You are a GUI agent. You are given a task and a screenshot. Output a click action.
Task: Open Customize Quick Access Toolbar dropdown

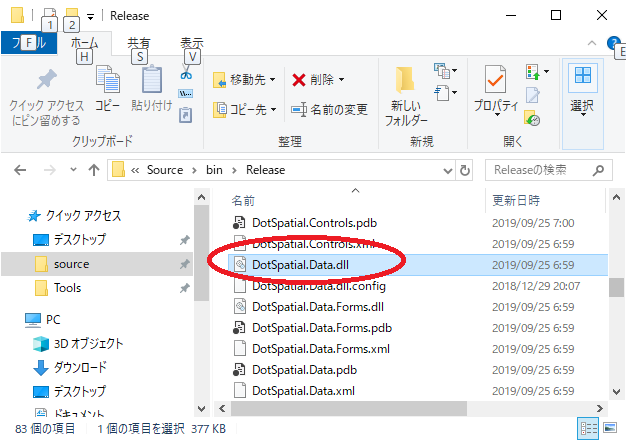pos(91,17)
